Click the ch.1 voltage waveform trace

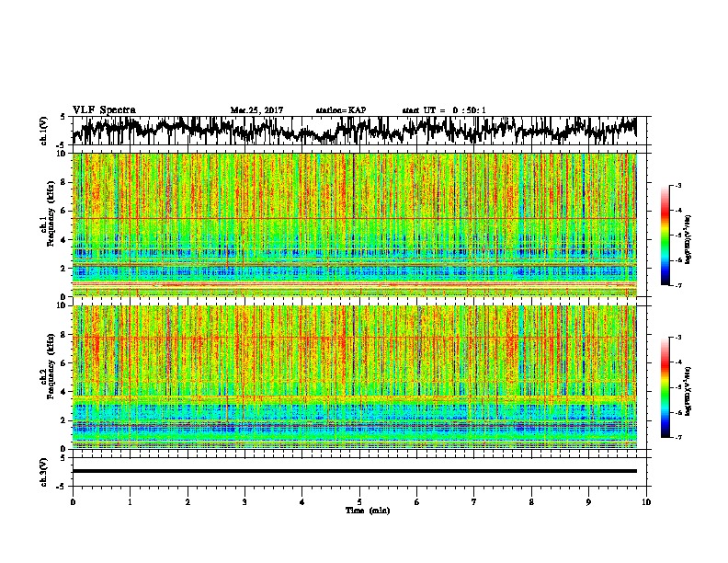(355, 131)
